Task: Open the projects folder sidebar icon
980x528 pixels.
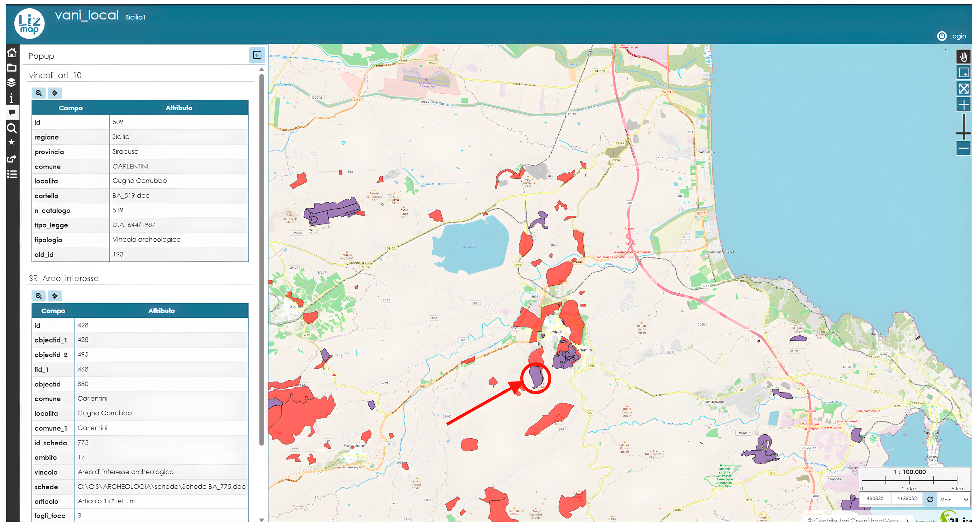Action: point(12,68)
